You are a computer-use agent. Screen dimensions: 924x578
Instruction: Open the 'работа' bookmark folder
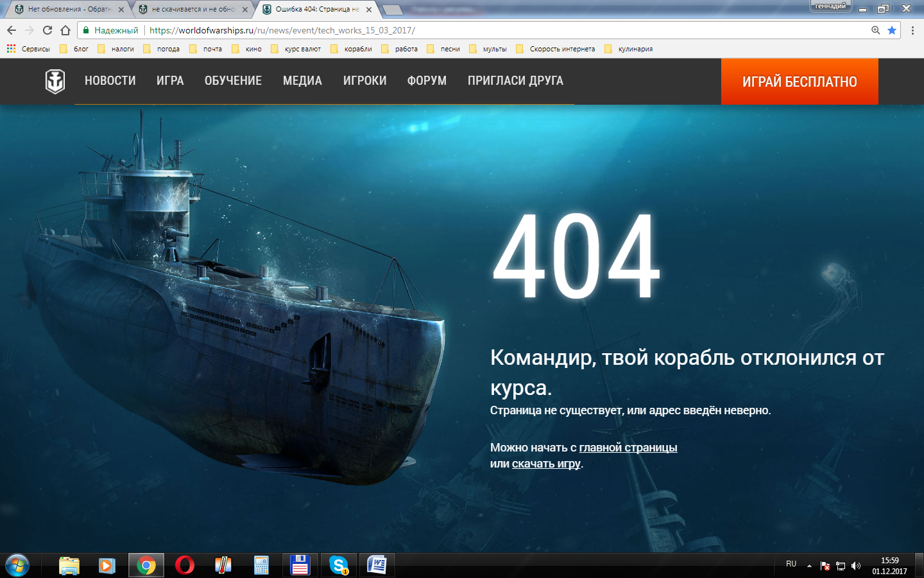[399, 49]
